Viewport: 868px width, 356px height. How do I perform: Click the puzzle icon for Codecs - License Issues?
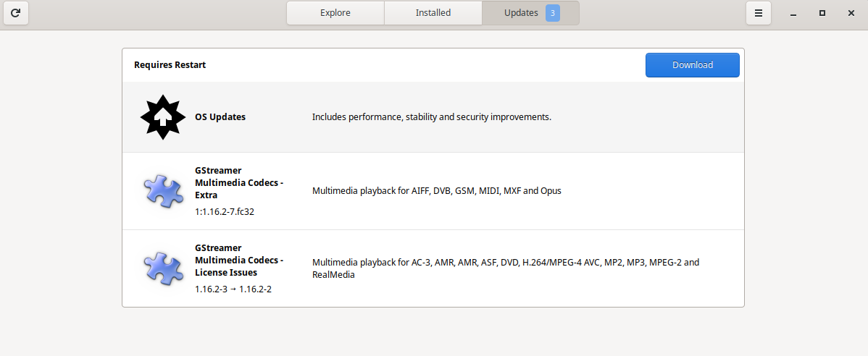click(x=163, y=268)
